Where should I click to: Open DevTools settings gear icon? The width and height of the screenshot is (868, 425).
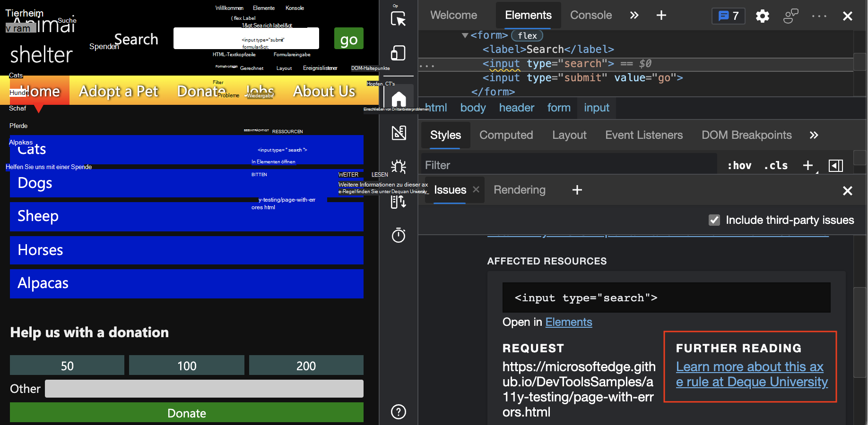762,16
